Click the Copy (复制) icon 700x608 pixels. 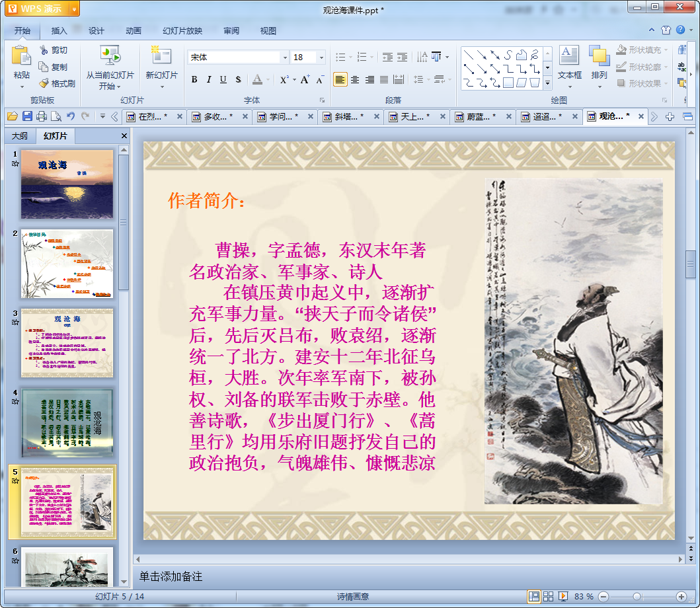[44, 67]
